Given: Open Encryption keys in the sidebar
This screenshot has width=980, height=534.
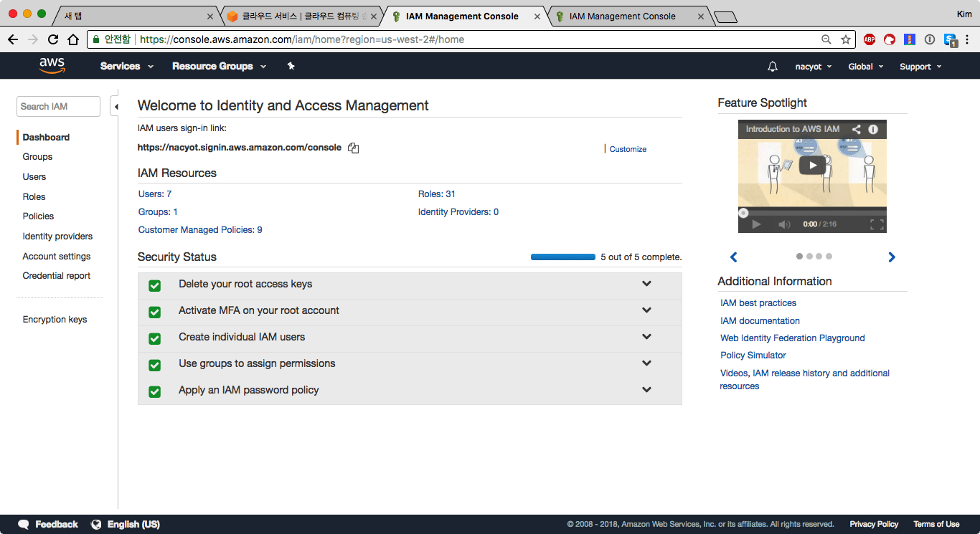Looking at the screenshot, I should [55, 319].
